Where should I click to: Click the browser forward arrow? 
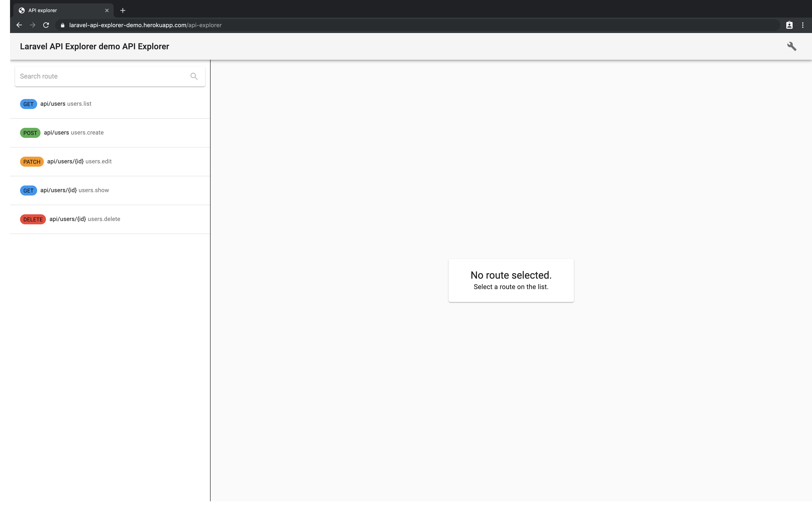32,25
